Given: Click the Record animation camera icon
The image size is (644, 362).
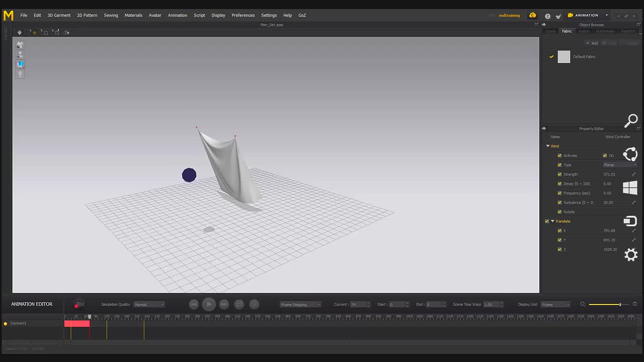Looking at the screenshot, I should pyautogui.click(x=78, y=304).
